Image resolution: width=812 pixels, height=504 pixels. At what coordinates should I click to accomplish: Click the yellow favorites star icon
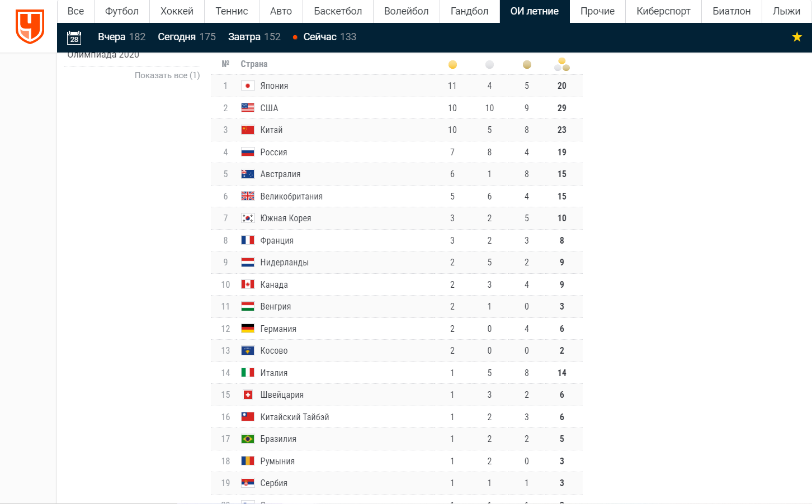click(797, 37)
